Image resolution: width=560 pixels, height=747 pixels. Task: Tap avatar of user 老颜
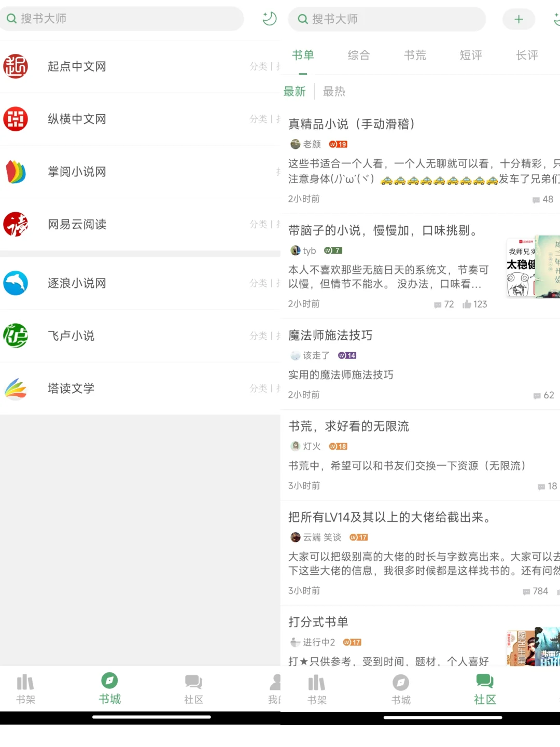(x=295, y=144)
